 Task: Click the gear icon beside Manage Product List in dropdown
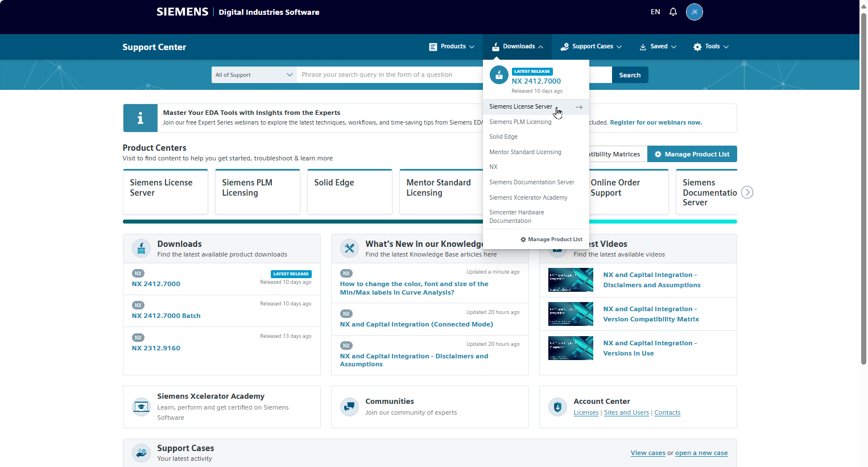pyautogui.click(x=523, y=239)
